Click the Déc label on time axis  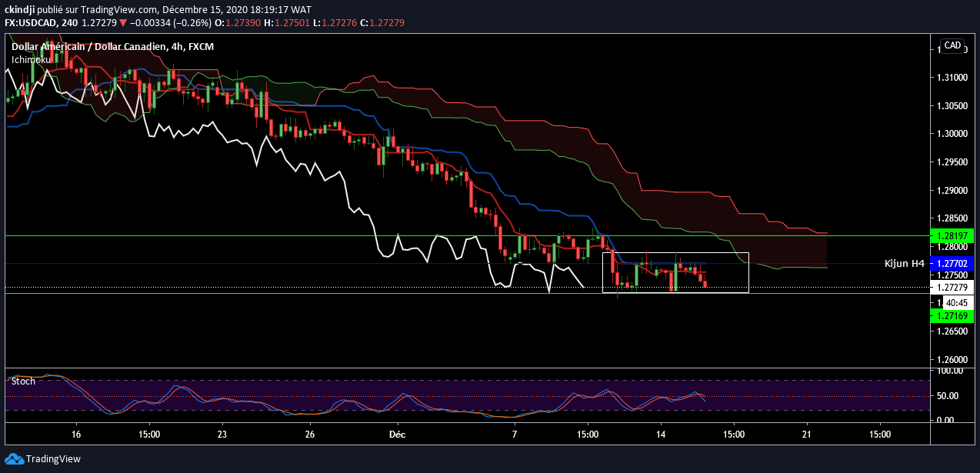[x=398, y=434]
